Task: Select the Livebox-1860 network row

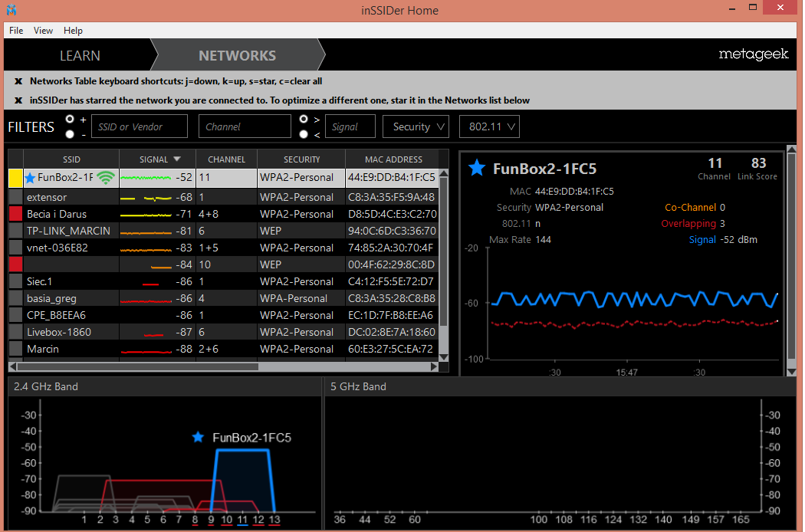Action: click(x=223, y=332)
